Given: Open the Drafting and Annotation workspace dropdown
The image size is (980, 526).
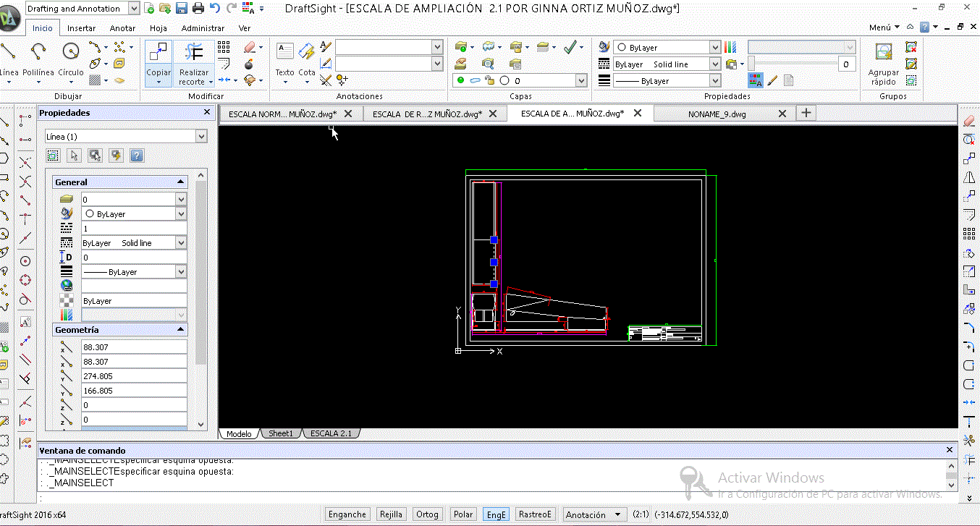Looking at the screenshot, I should pyautogui.click(x=134, y=8).
